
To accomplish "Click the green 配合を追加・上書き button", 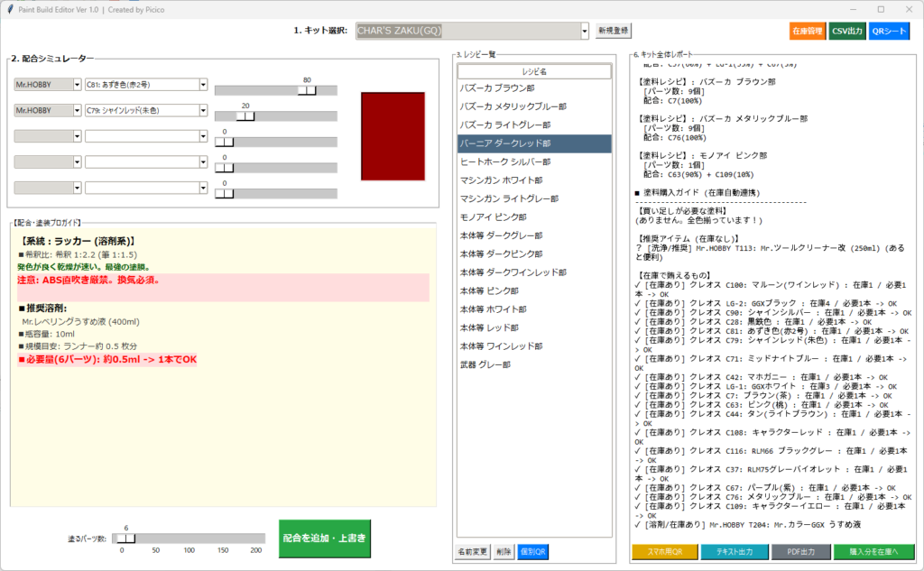I will tap(324, 539).
